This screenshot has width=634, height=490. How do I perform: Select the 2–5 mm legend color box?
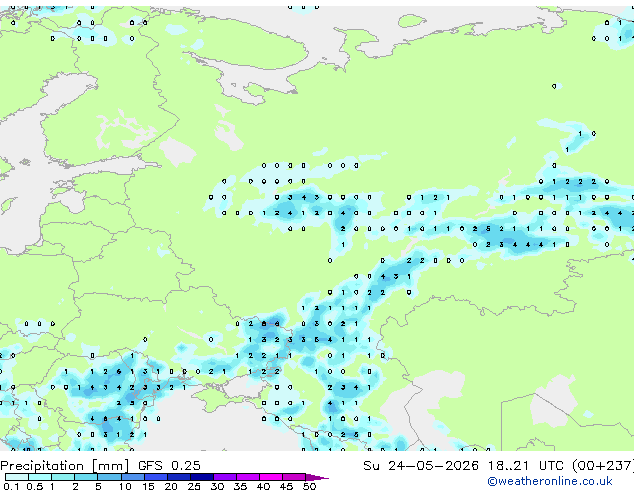pyautogui.click(x=86, y=477)
